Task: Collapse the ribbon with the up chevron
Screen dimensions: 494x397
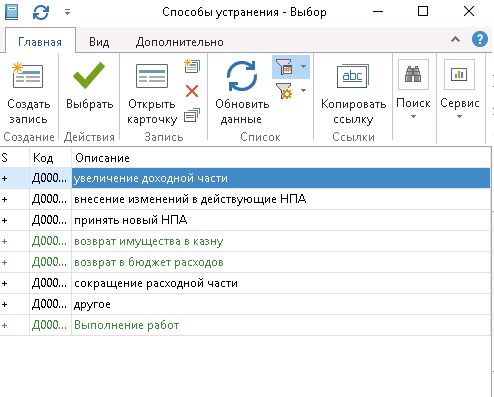Action: [x=455, y=39]
